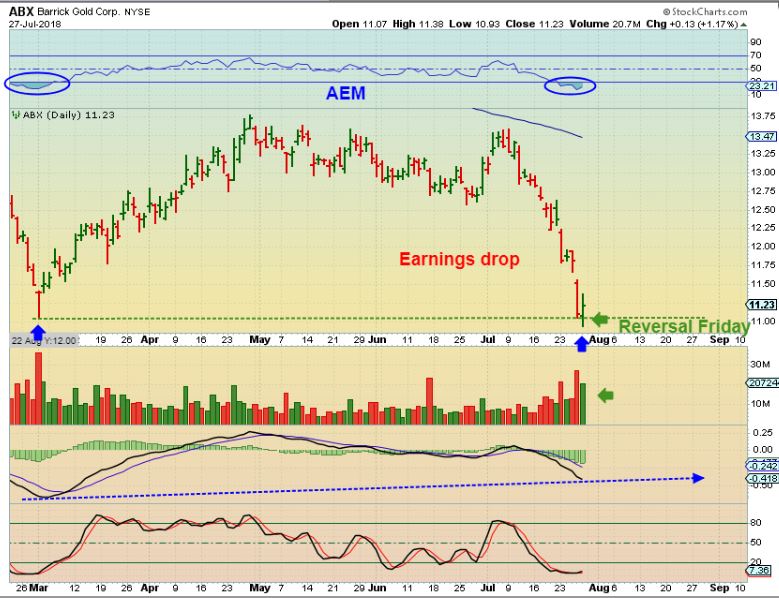Click the 12.50 price axis label
This screenshot has height=598, width=779.
point(763,210)
